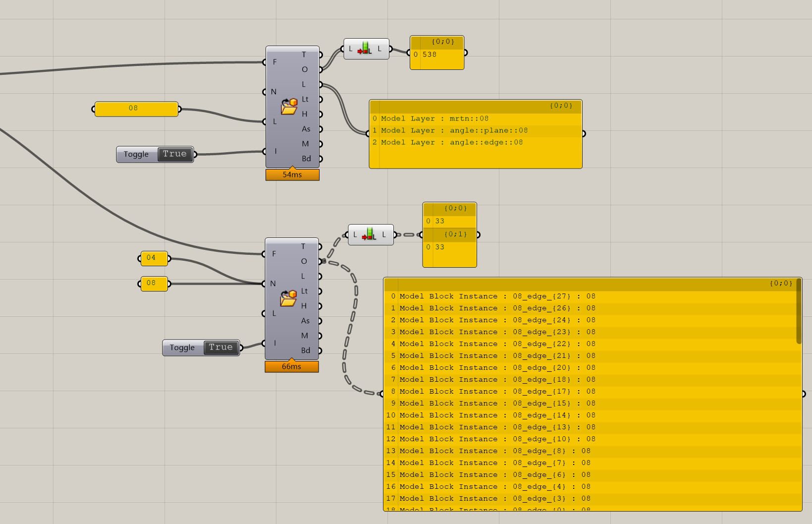Click the F input on the 66ms component

[x=274, y=254]
